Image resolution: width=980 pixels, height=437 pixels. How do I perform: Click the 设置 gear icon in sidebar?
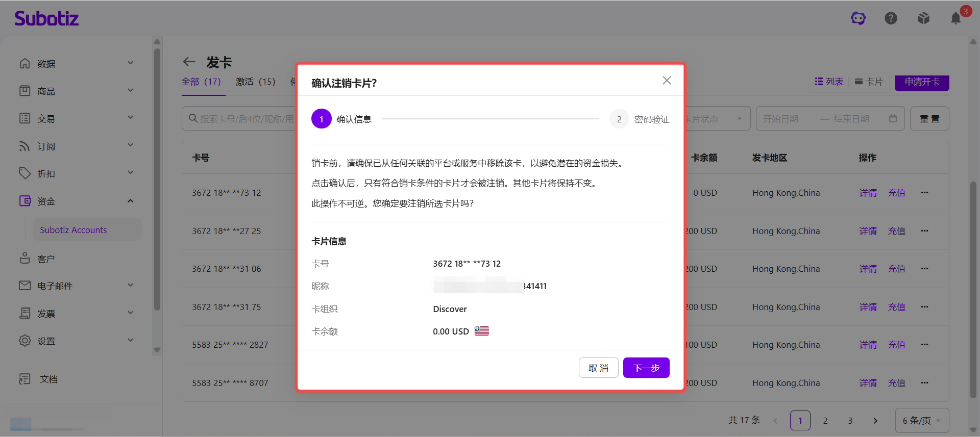click(24, 341)
